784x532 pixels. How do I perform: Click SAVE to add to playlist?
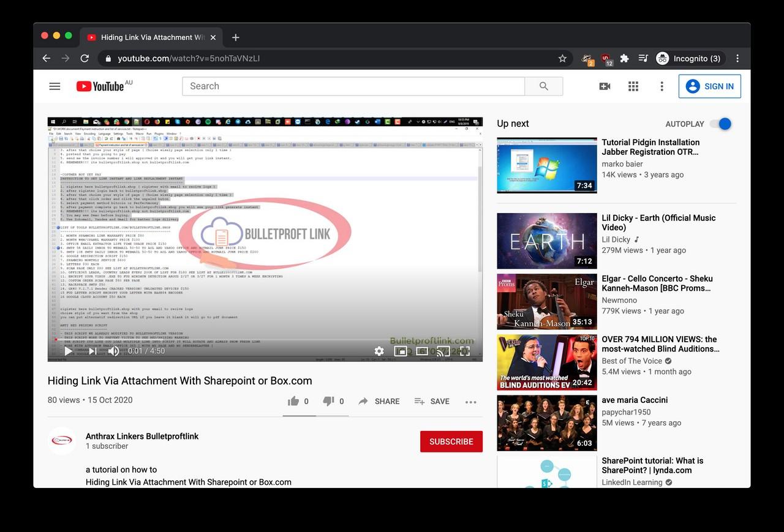(432, 401)
